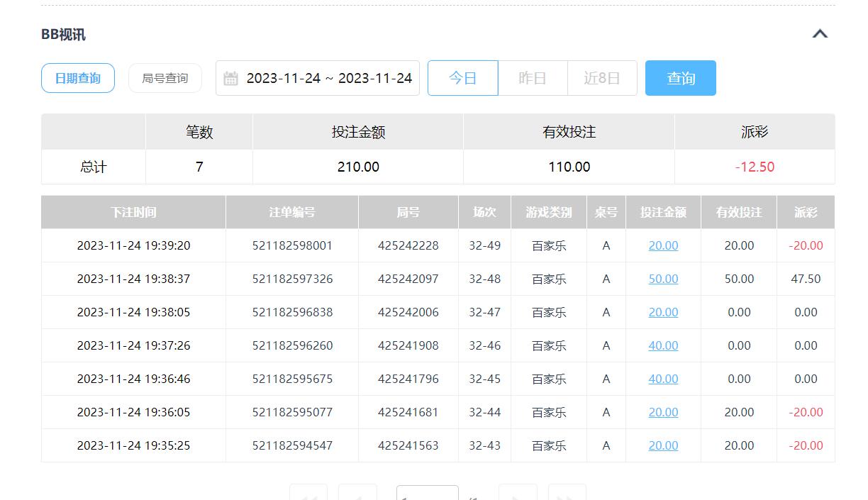Select the 今日 quick filter
Viewport: 868px width, 500px height.
(462, 78)
